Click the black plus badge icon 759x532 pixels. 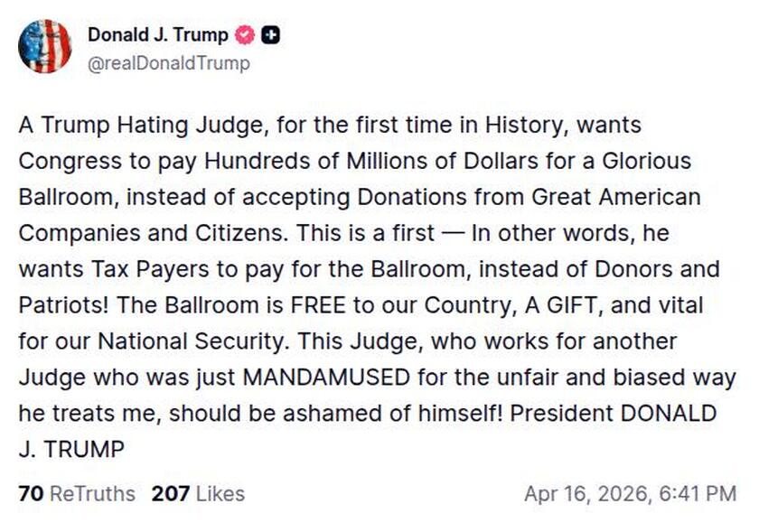(x=270, y=35)
